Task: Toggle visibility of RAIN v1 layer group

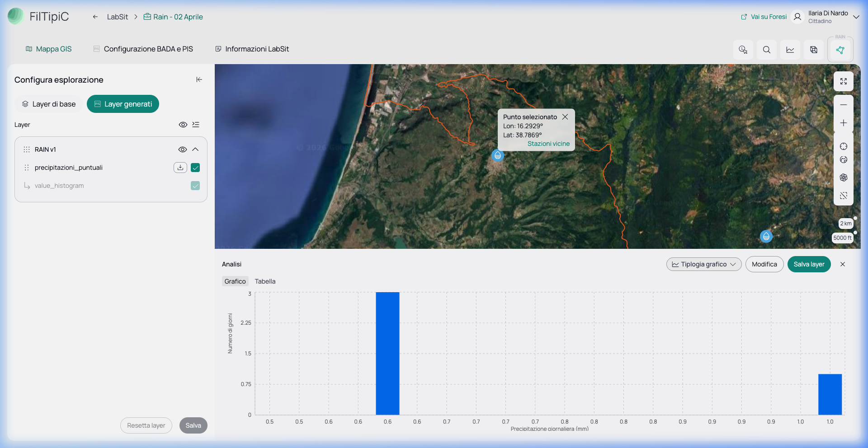Action: coord(183,149)
